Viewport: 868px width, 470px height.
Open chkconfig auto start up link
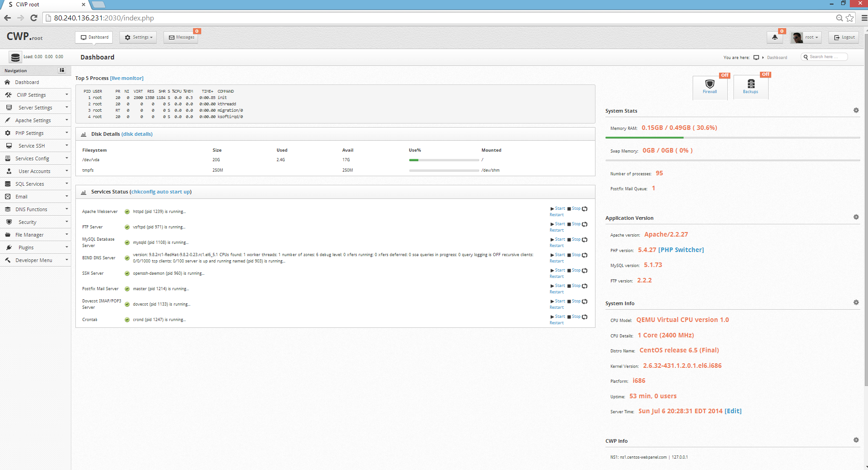[161, 192]
